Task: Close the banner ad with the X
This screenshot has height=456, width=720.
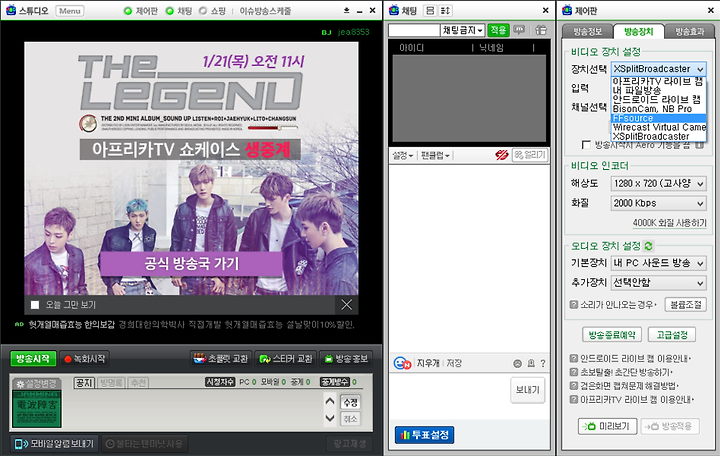Action: click(x=347, y=304)
